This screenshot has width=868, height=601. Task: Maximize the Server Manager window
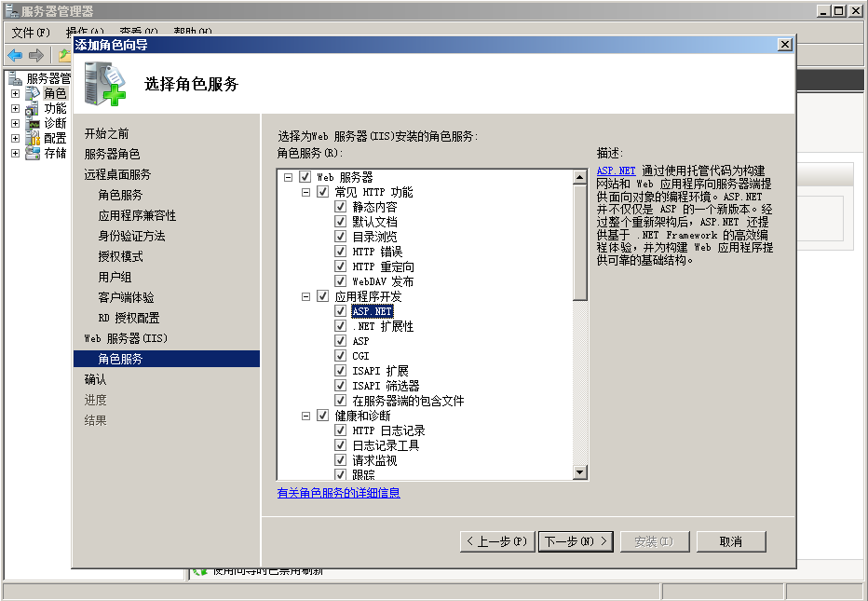click(x=839, y=10)
